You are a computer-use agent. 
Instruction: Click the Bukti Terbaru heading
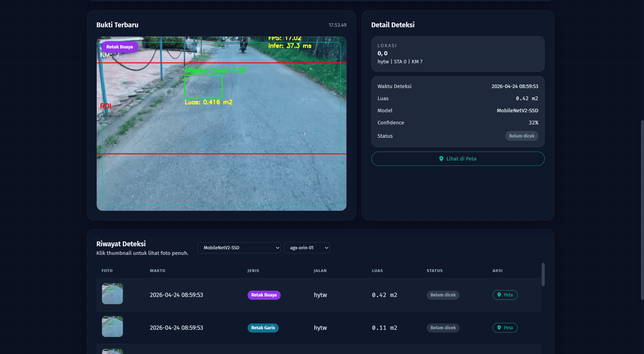117,25
